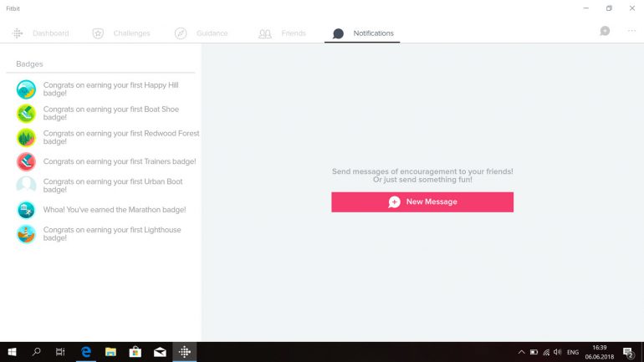Open the Marathon badge notification text

click(115, 210)
